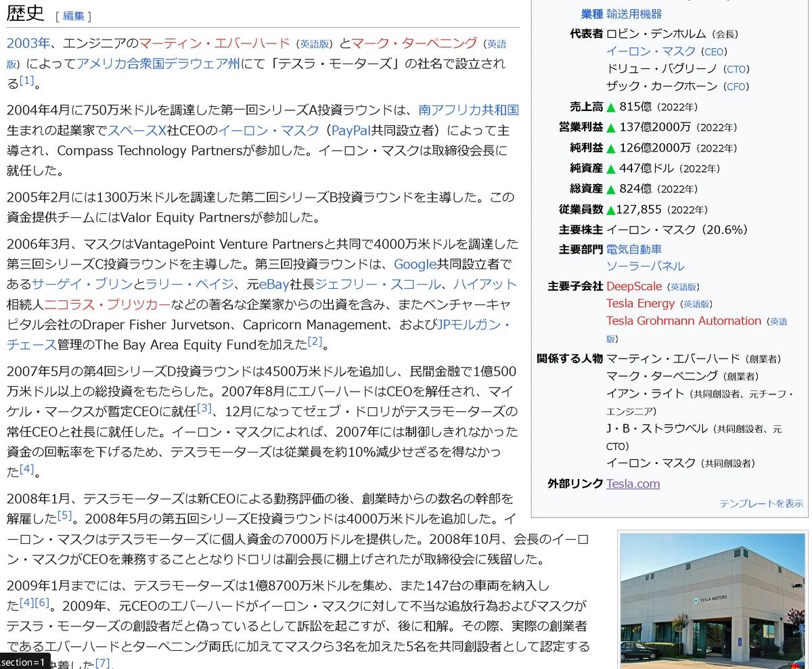Viewport: 812px width, 669px height.
Task: Open ラリー・ペイジ link
Action: tap(190, 284)
